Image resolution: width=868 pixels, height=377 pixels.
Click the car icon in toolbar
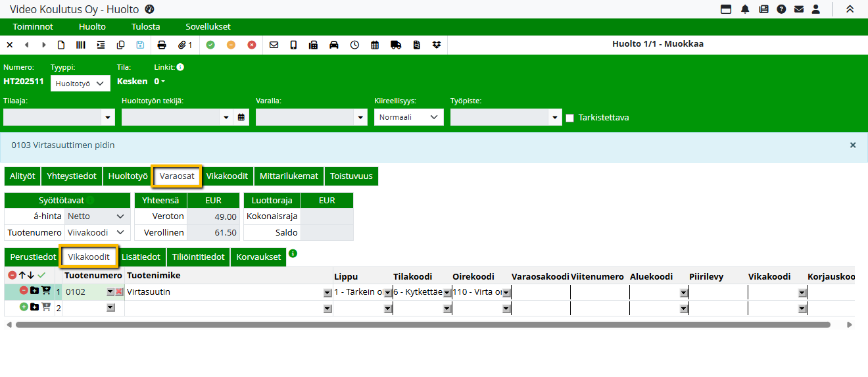tap(334, 45)
